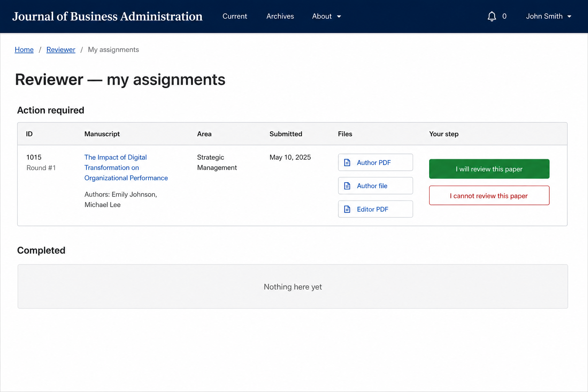Click the Files column header
588x392 pixels.
pyautogui.click(x=345, y=134)
